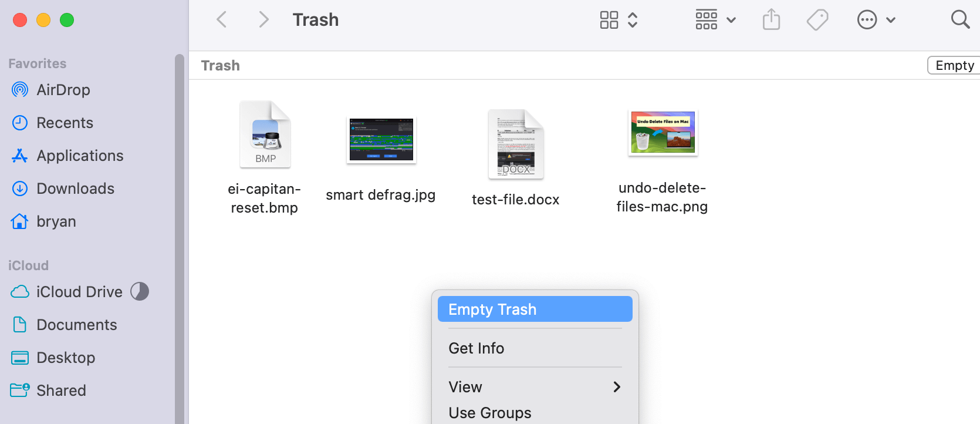The width and height of the screenshot is (980, 424).
Task: Open Applications in the sidebar
Action: (80, 156)
